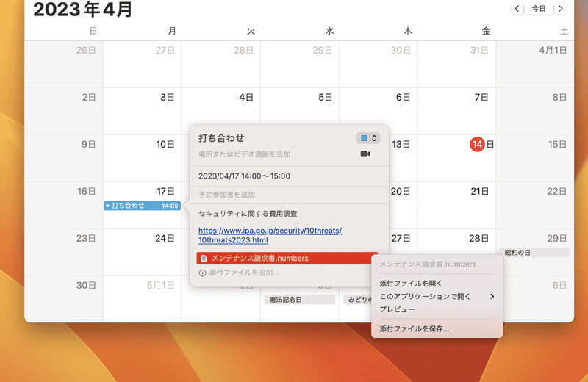Image resolution: width=588 pixels, height=382 pixels.
Task: Click the submenu arrow beside このアプリケーションで開く
Action: click(492, 297)
